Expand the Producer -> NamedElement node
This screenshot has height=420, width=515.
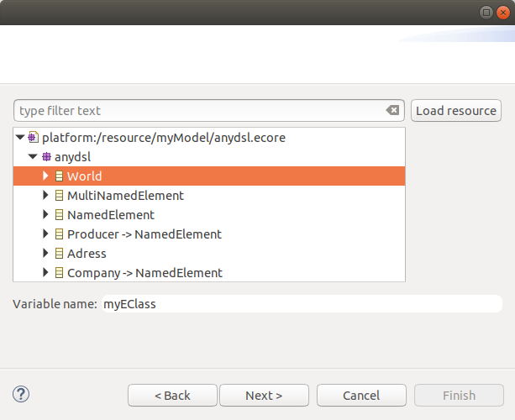coord(45,234)
